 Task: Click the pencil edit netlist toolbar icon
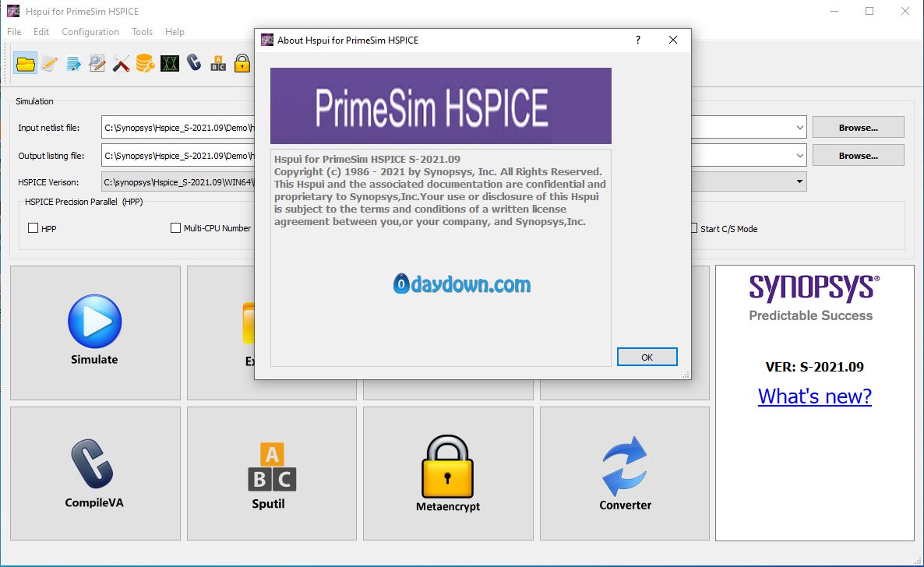pyautogui.click(x=50, y=63)
